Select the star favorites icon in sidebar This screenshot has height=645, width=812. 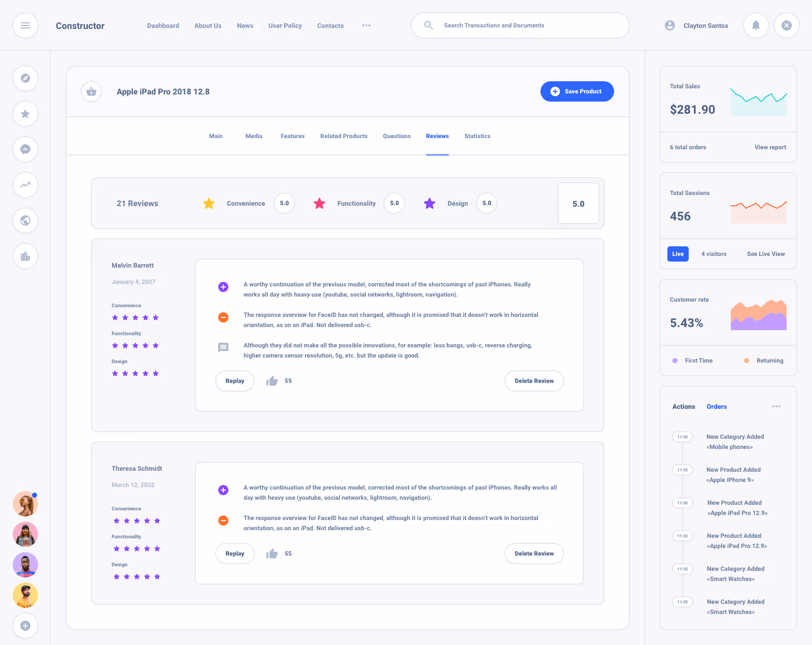pyautogui.click(x=25, y=114)
